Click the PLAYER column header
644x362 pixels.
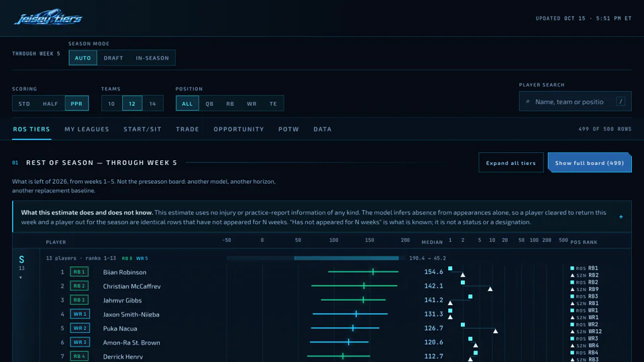(x=56, y=242)
